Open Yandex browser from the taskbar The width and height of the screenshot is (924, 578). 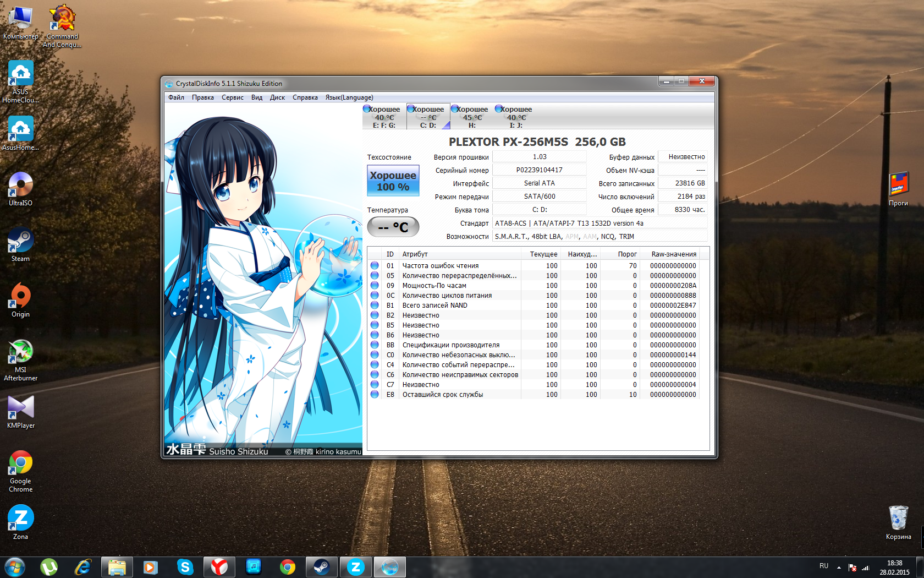pyautogui.click(x=219, y=567)
